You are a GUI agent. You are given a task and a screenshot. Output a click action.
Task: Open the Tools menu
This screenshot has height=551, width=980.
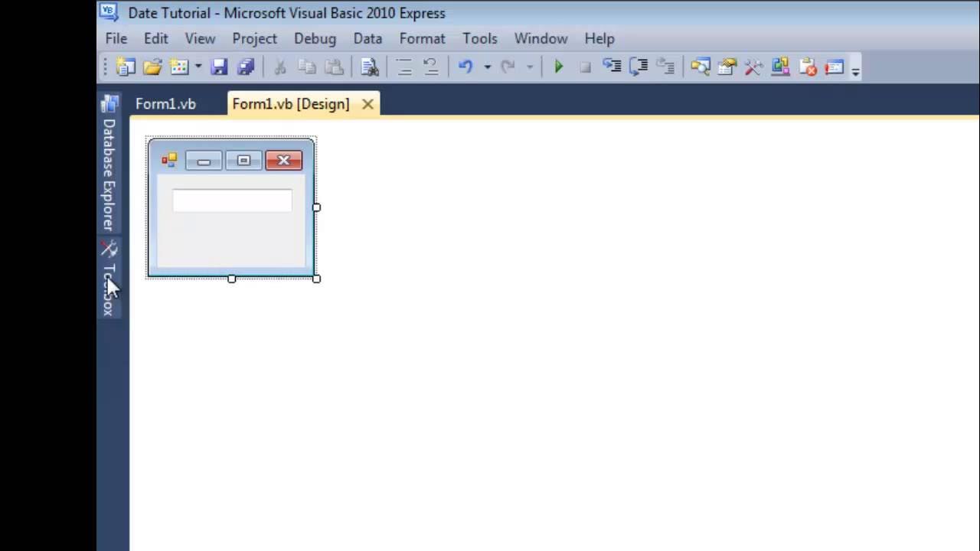pos(480,38)
